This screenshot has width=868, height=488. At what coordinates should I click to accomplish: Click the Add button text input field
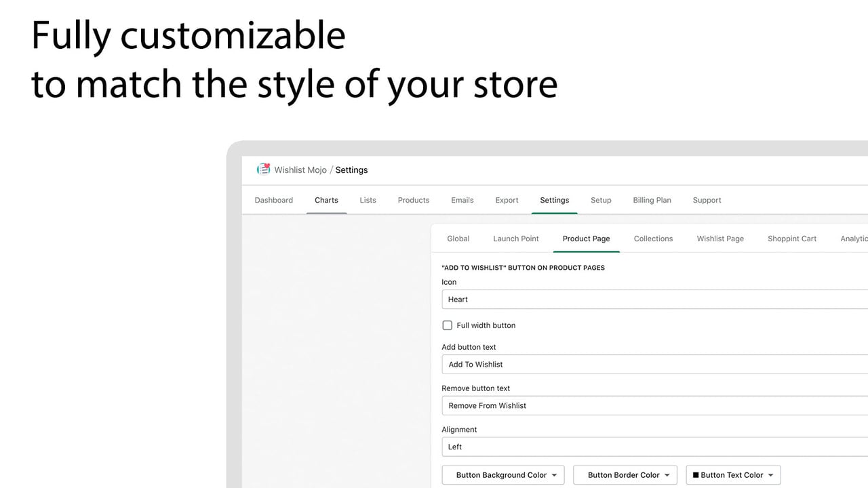[654, 365]
